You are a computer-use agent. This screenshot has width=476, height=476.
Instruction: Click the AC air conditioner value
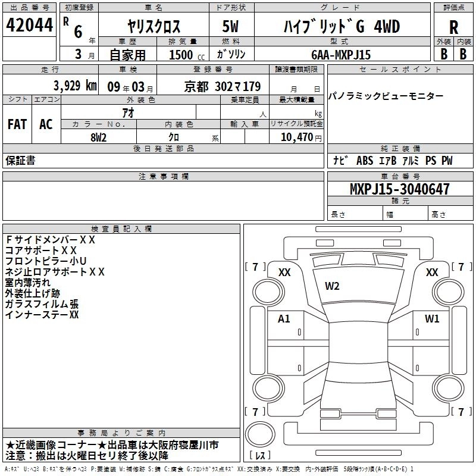tap(46, 124)
